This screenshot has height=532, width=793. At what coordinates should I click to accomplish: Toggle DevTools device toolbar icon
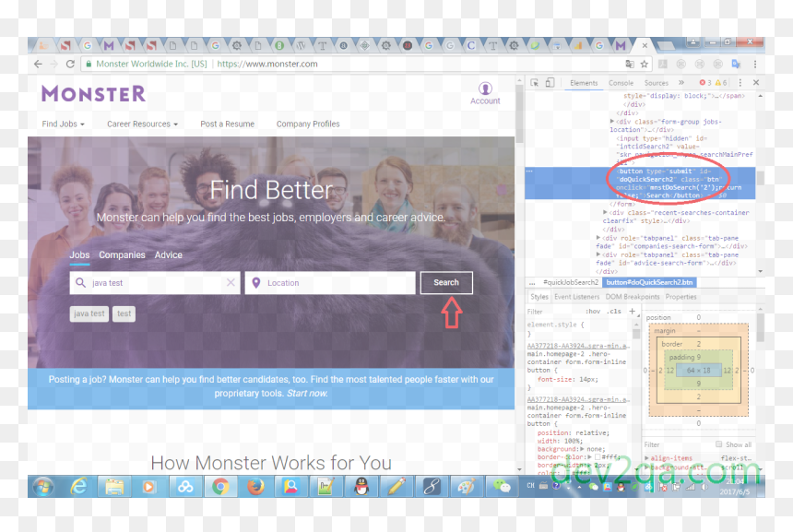coord(550,82)
